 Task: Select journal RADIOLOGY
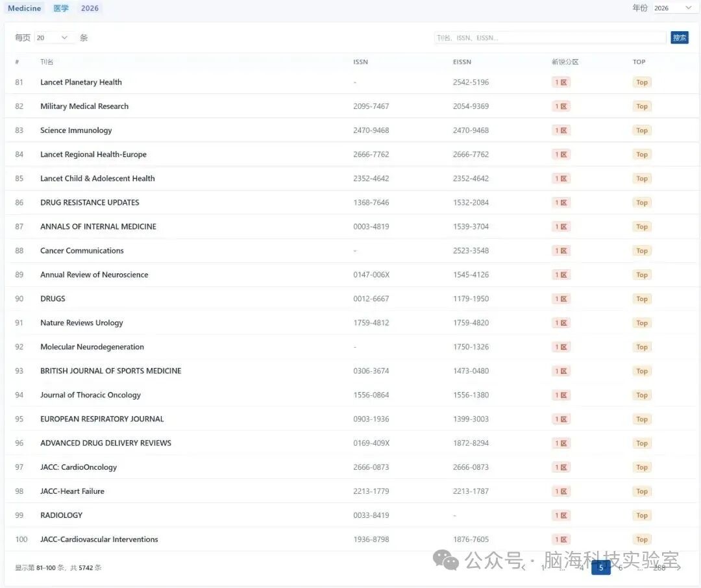click(61, 515)
